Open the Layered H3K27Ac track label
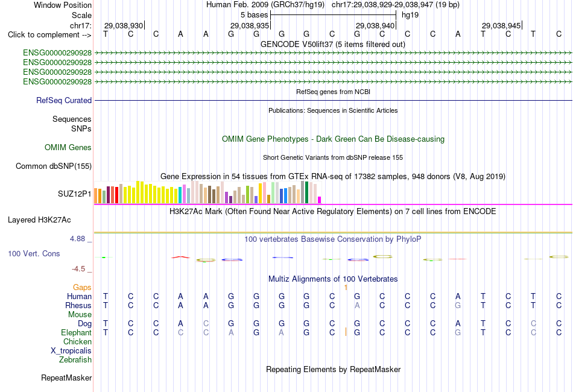573x392 pixels. (39, 220)
